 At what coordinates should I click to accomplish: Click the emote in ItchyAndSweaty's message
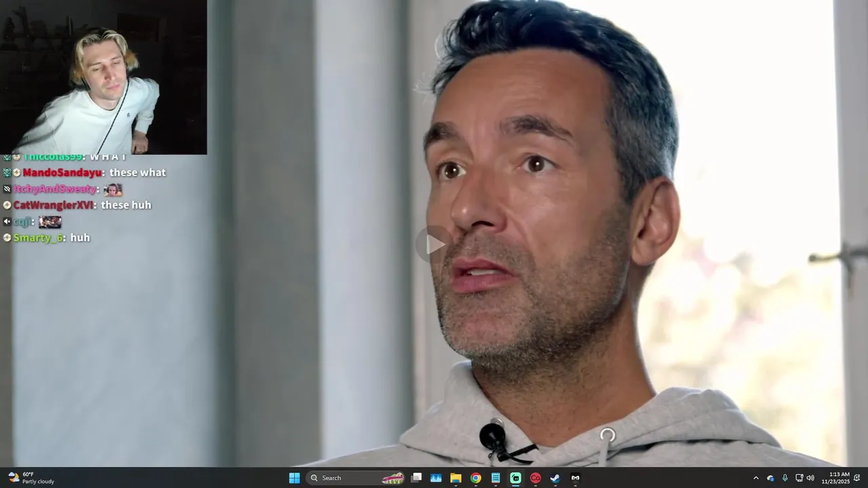[x=113, y=190]
